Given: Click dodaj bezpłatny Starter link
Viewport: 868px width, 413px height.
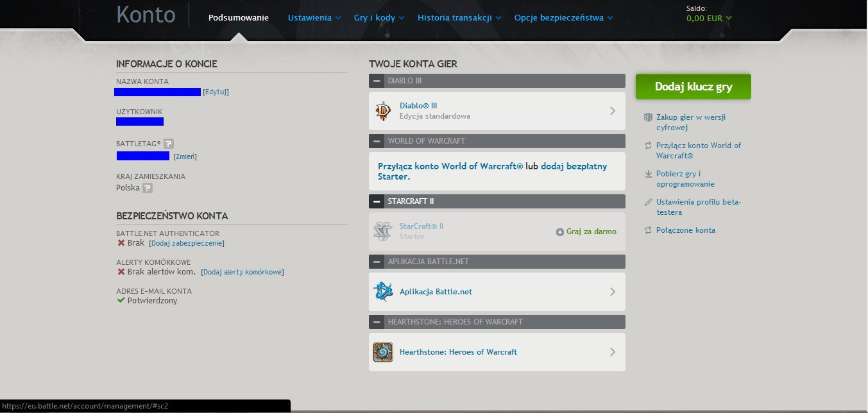Looking at the screenshot, I should pyautogui.click(x=493, y=171).
